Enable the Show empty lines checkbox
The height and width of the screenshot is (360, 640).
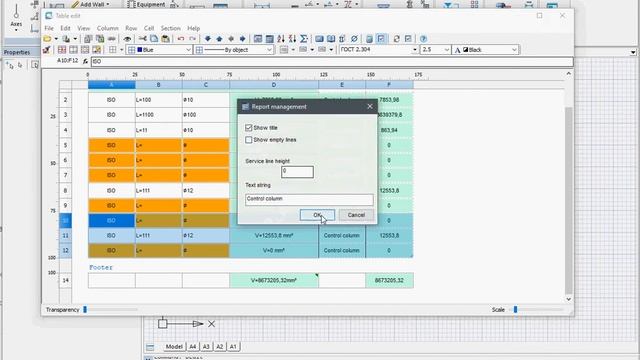pos(249,140)
